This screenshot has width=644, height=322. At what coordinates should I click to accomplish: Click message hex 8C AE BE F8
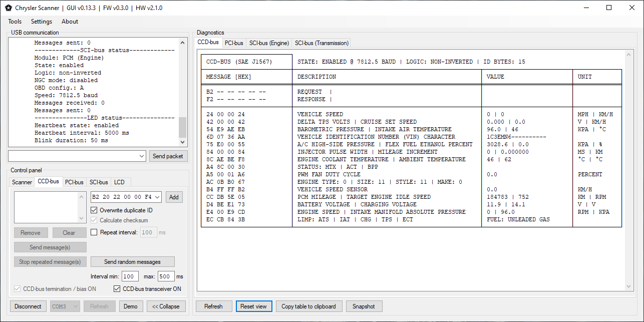click(225, 159)
